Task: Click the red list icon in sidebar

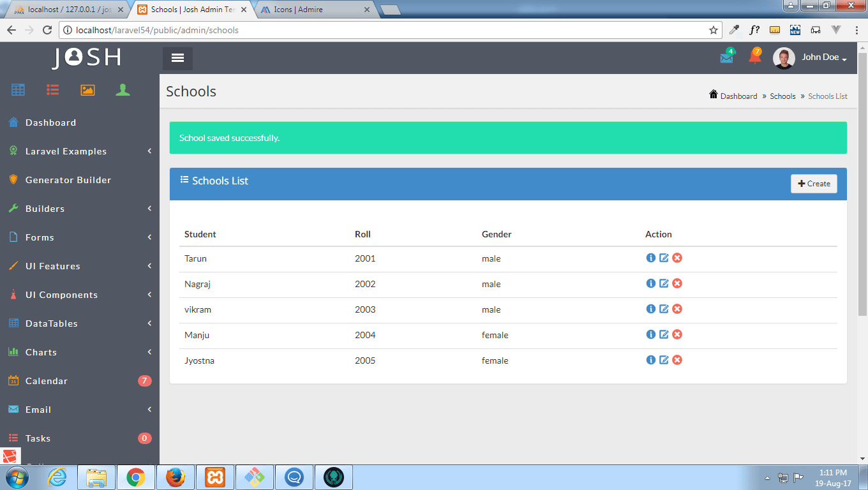Action: (x=52, y=90)
